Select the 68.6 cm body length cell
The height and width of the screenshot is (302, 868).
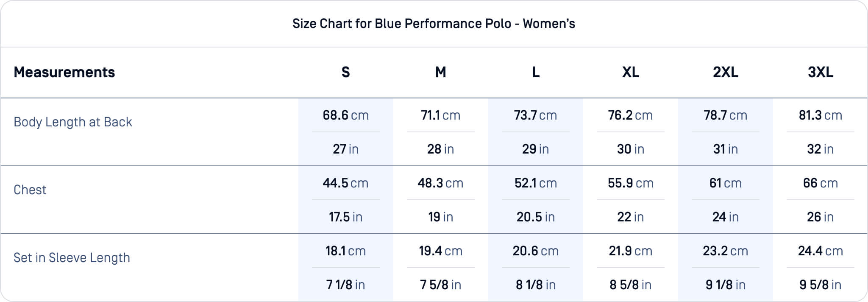[x=345, y=115]
